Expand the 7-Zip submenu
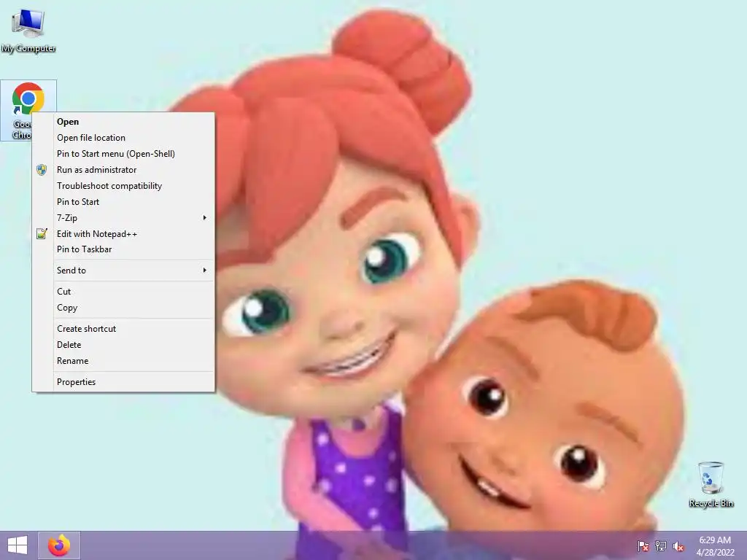This screenshot has width=747, height=560. click(123, 217)
